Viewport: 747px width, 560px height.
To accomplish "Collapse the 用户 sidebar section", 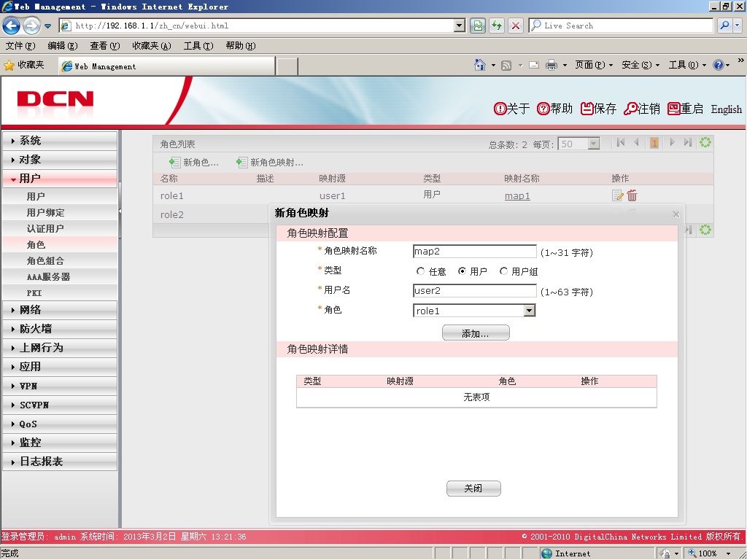I will [x=60, y=179].
